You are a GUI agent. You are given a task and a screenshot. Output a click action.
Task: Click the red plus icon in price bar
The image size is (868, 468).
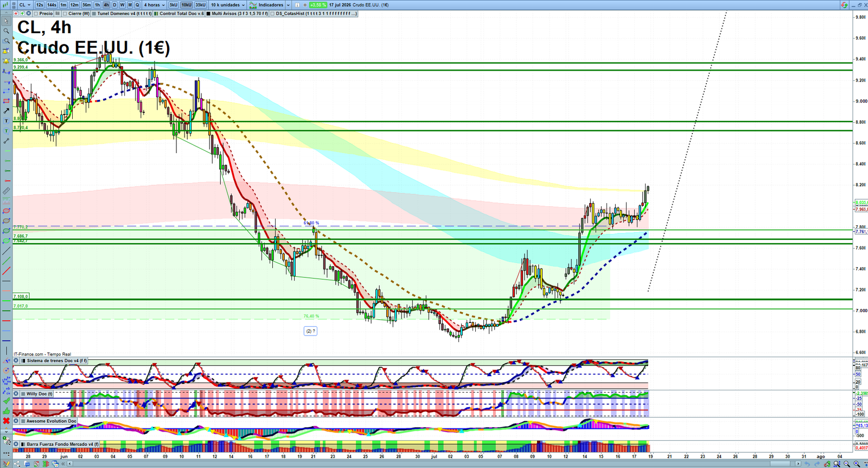(16, 14)
